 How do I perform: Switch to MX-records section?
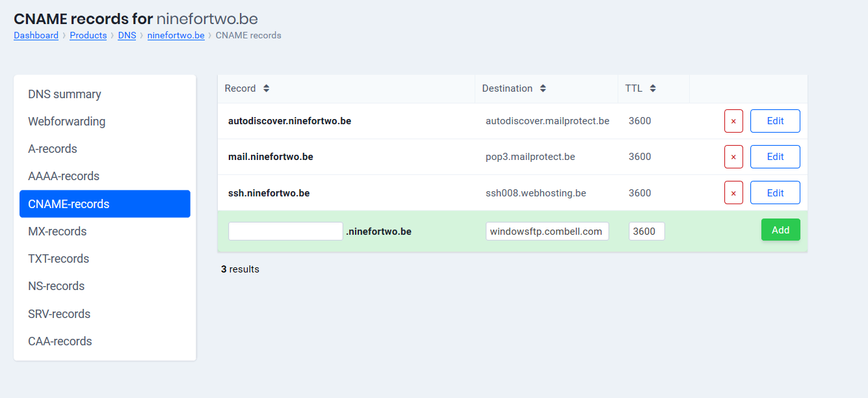(x=57, y=232)
